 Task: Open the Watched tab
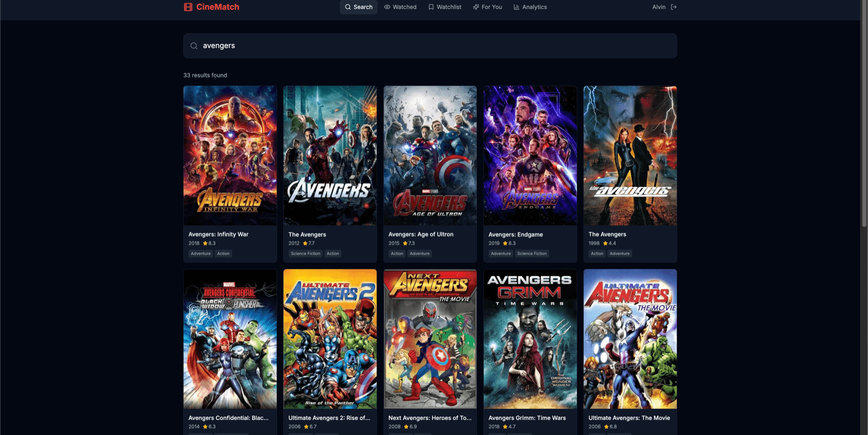(400, 7)
